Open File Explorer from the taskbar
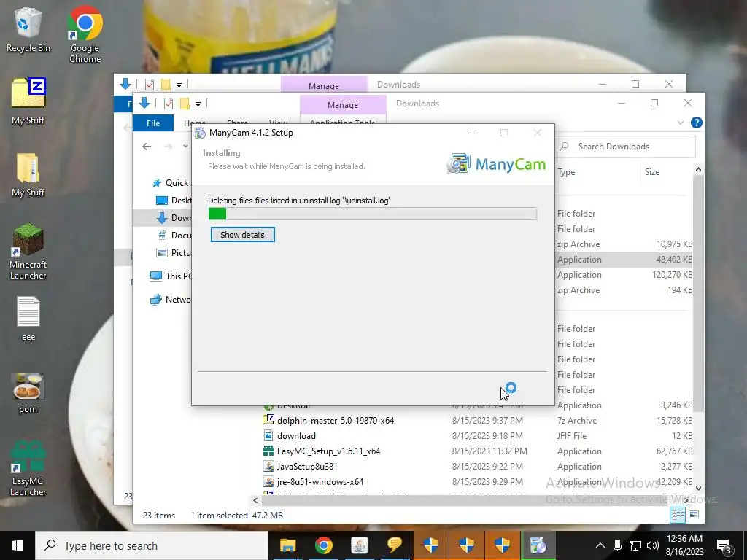Image resolution: width=747 pixels, height=560 pixels. [x=287, y=545]
